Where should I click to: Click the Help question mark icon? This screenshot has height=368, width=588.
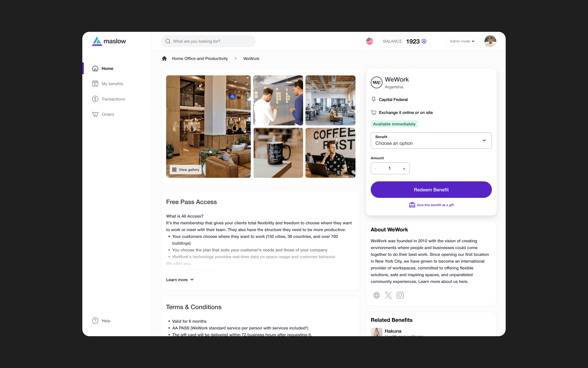(x=95, y=321)
